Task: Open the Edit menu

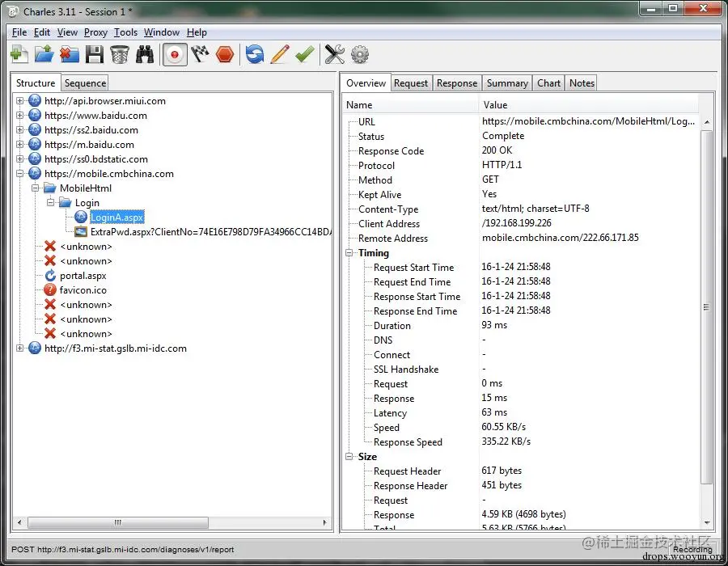Action: pyautogui.click(x=42, y=32)
